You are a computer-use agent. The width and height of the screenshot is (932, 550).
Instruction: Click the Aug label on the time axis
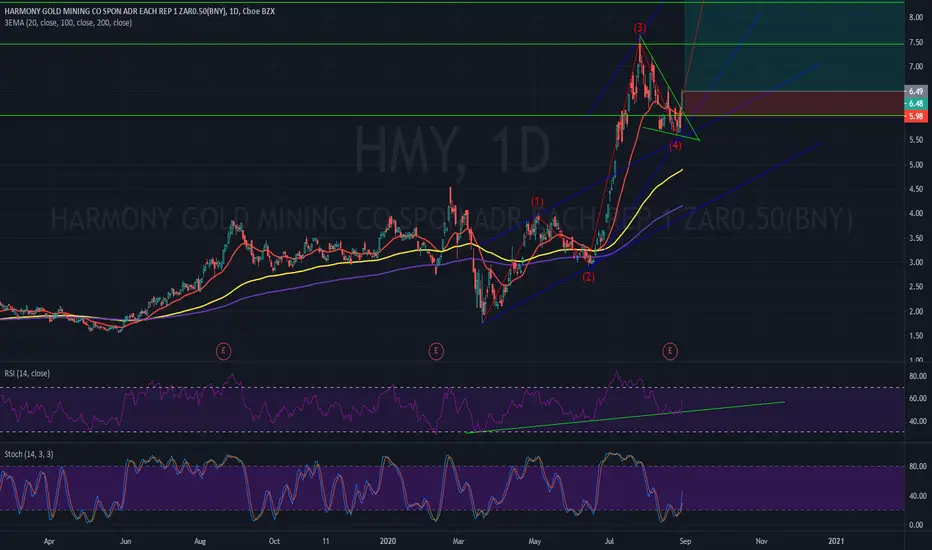coord(200,541)
